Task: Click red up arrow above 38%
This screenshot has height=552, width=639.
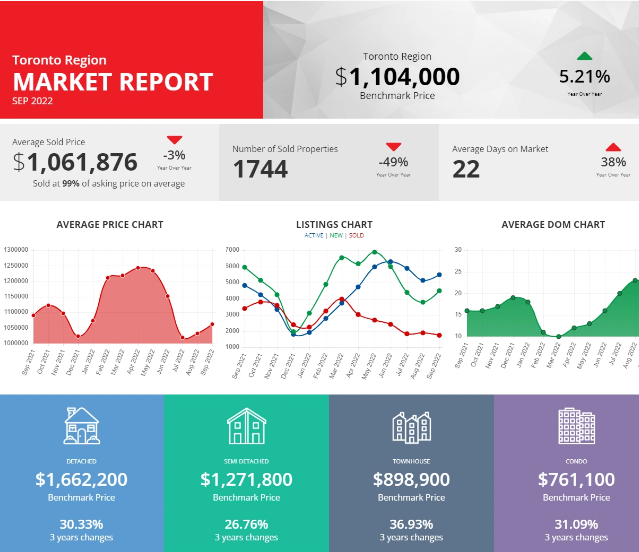Action: click(612, 146)
